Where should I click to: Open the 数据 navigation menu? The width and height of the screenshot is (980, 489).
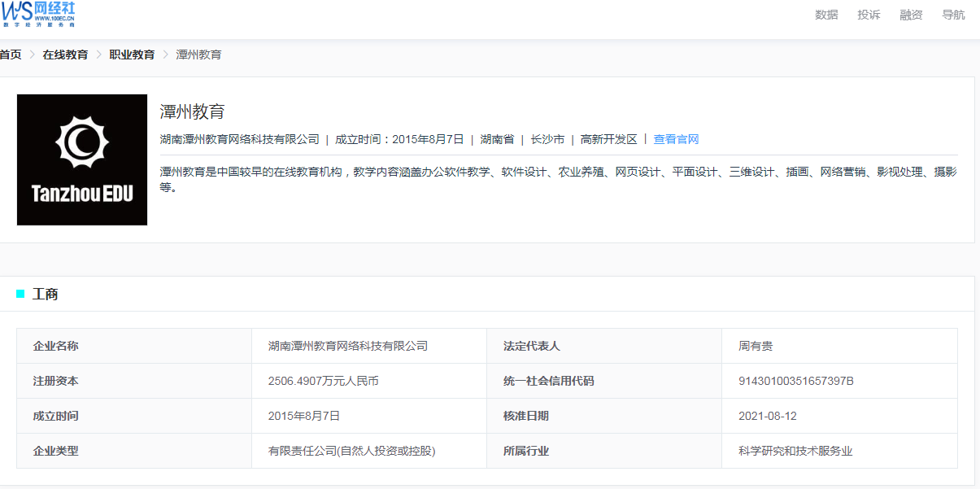click(x=826, y=15)
